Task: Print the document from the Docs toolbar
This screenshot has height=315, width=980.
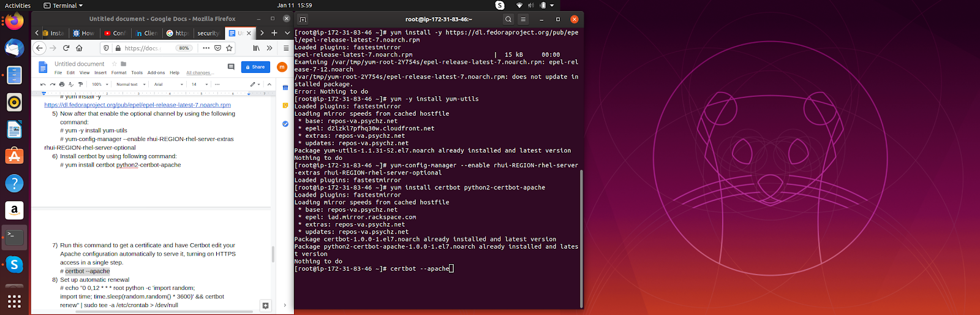Action: point(62,84)
